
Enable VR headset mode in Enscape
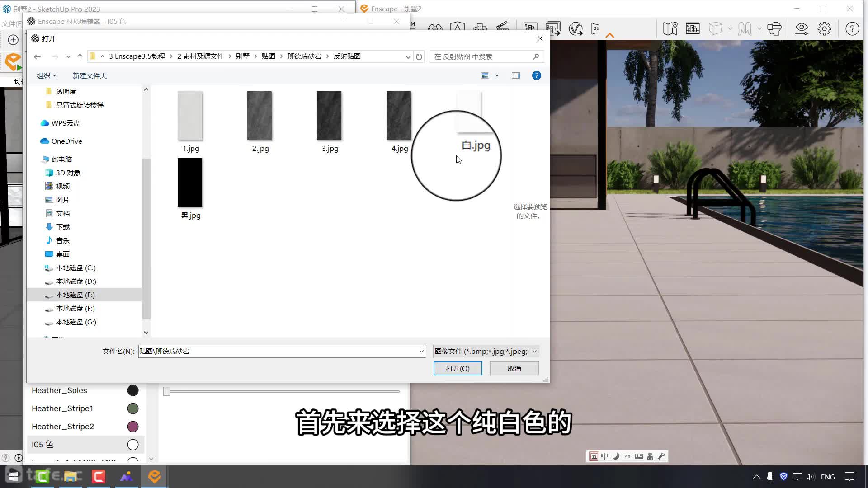click(774, 28)
